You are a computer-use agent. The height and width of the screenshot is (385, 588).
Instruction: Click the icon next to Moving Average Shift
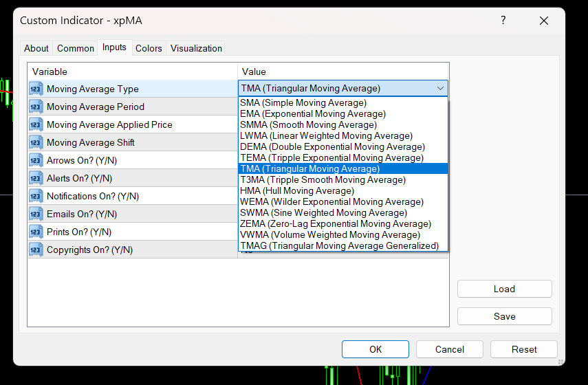click(x=36, y=142)
